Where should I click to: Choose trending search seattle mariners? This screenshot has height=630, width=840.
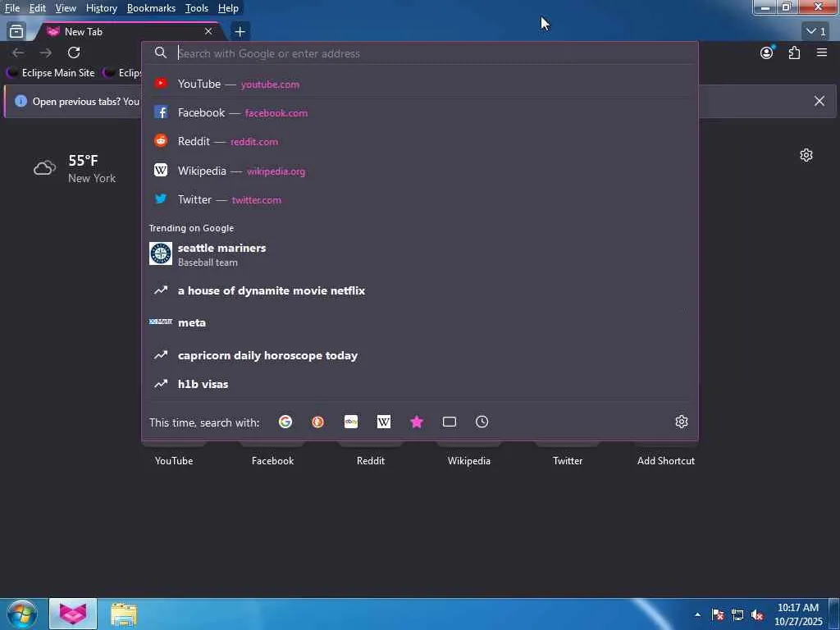420,254
